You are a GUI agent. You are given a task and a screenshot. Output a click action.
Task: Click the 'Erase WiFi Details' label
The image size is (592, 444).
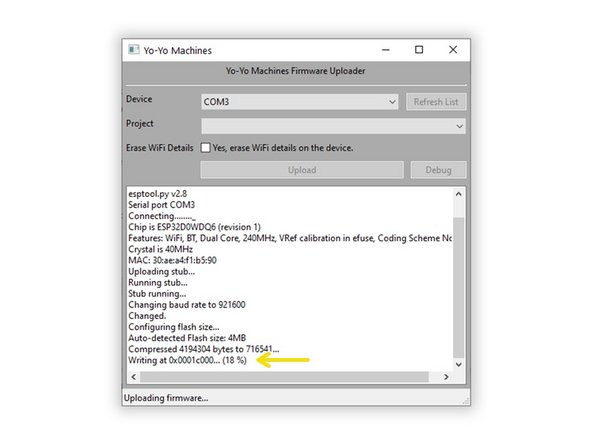click(x=160, y=148)
